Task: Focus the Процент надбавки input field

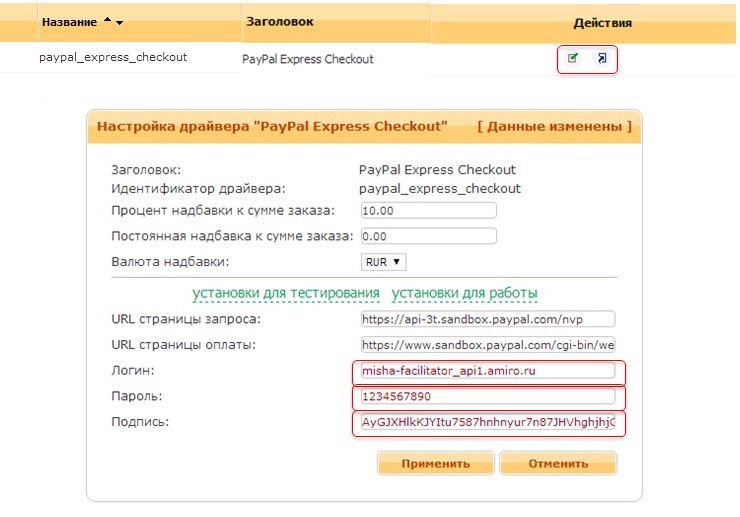Action: (428, 210)
